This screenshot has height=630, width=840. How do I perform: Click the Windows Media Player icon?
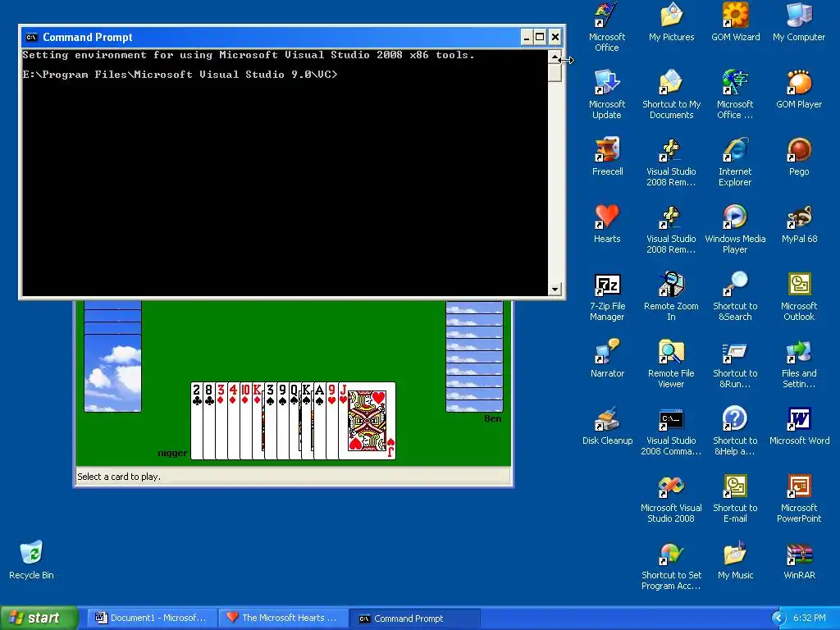click(x=735, y=229)
